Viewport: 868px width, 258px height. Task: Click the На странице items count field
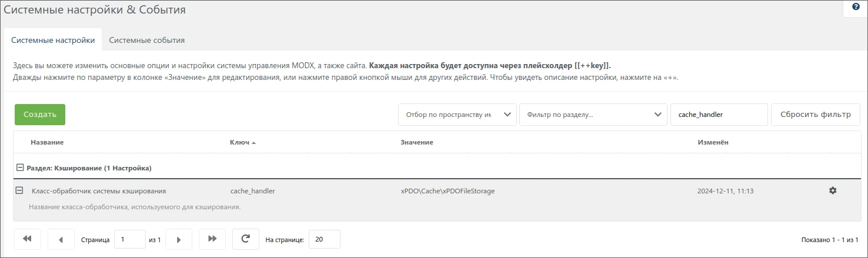(x=324, y=239)
